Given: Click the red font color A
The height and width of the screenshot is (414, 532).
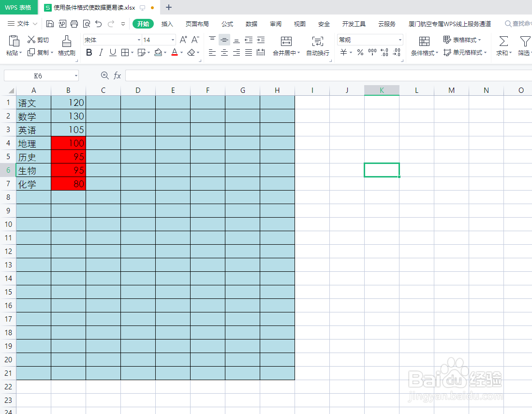Looking at the screenshot, I should tap(175, 52).
